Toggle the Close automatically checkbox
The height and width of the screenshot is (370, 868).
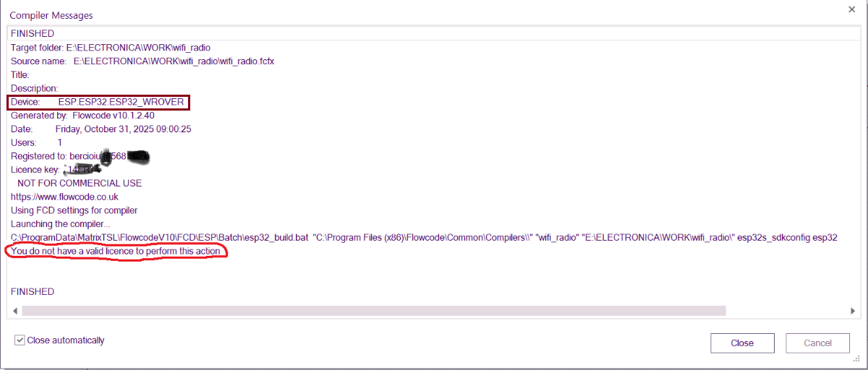point(20,340)
